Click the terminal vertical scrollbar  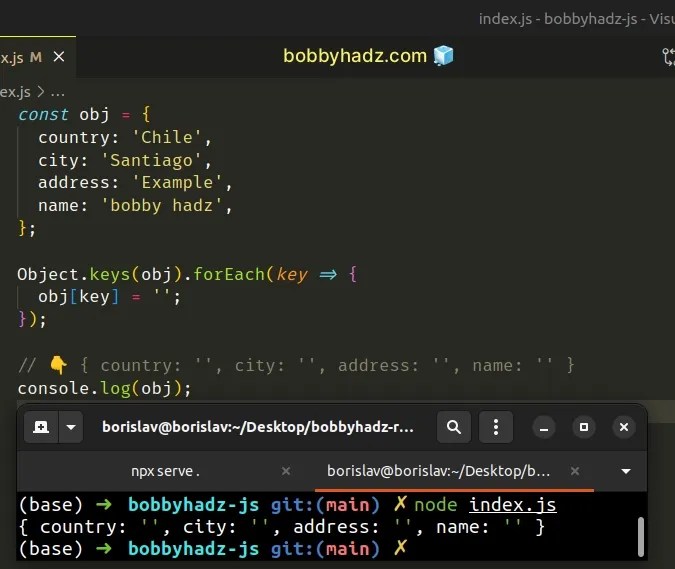pyautogui.click(x=641, y=536)
